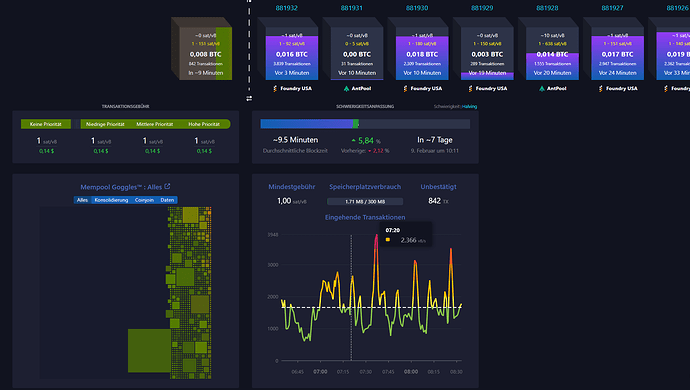
Task: Select the Coinjoin filter
Action: (144, 200)
